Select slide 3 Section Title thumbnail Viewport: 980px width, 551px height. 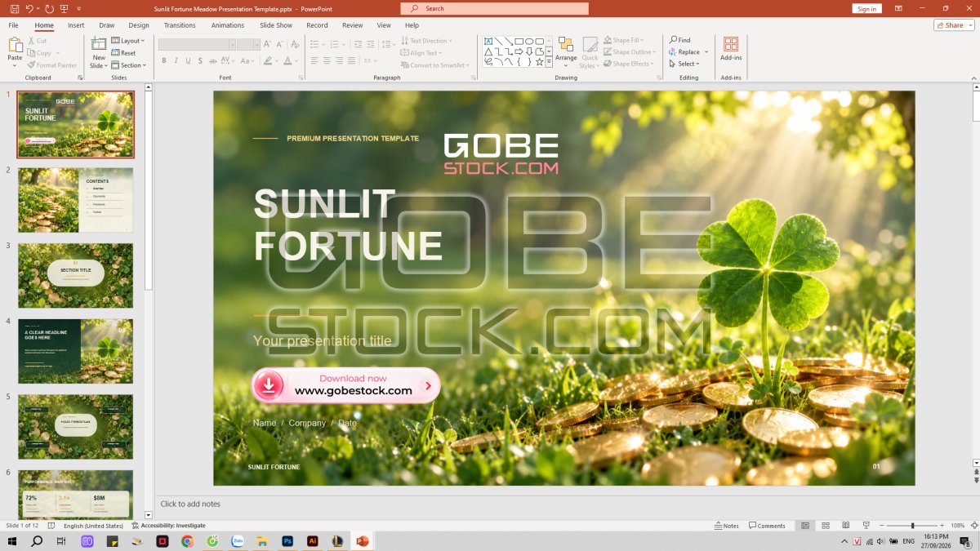tap(75, 276)
